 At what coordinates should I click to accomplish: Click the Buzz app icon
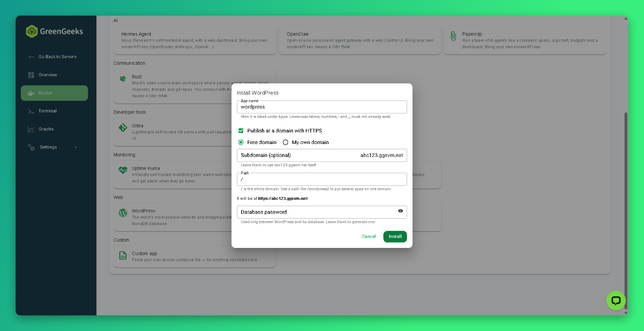tap(123, 79)
